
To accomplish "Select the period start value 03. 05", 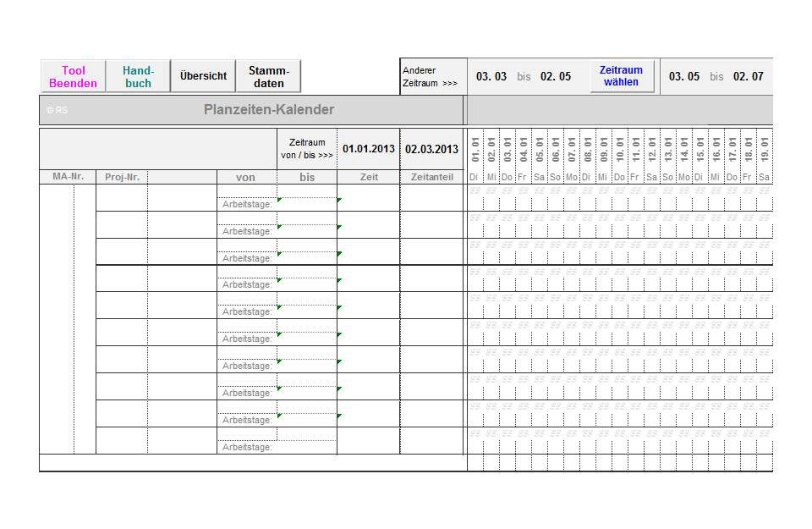I will coord(684,77).
